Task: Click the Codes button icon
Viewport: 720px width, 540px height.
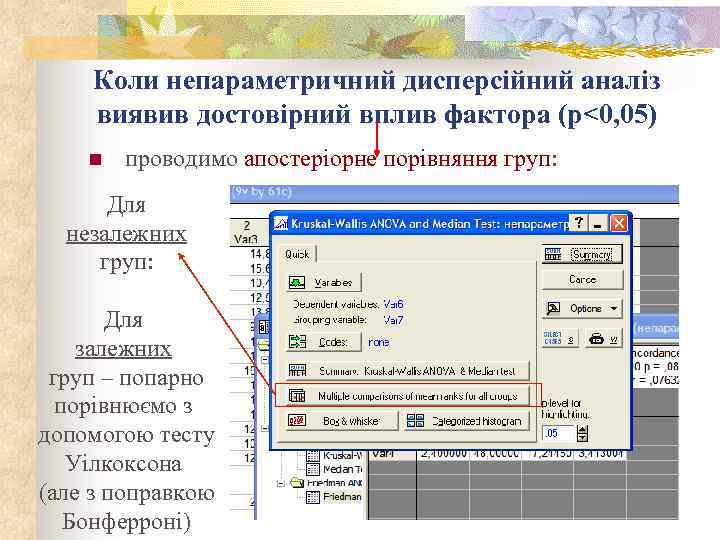Action: pyautogui.click(x=297, y=342)
